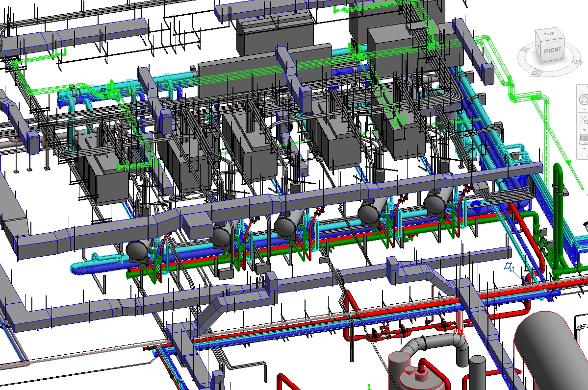Image resolution: width=588 pixels, height=390 pixels.
Task: Open the Steering Wheels tool in navigation bar
Action: [x=584, y=99]
